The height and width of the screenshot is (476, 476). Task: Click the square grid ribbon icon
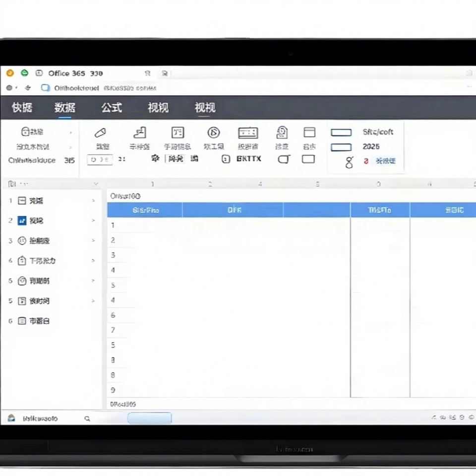[178, 133]
